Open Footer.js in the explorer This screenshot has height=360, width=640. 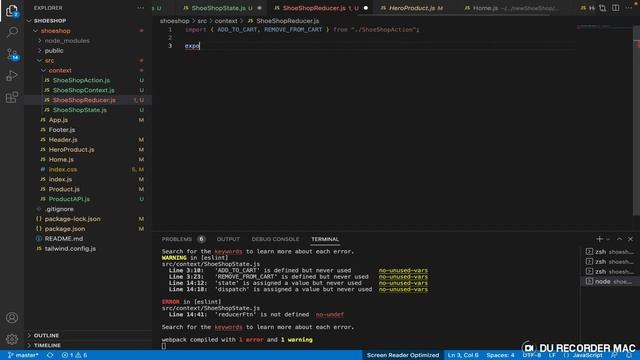coord(62,129)
